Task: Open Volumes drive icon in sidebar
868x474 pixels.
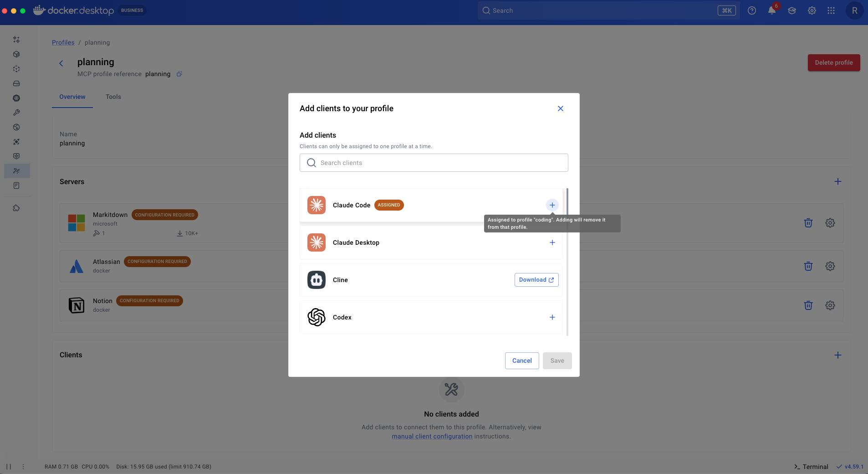Action: 16,83
